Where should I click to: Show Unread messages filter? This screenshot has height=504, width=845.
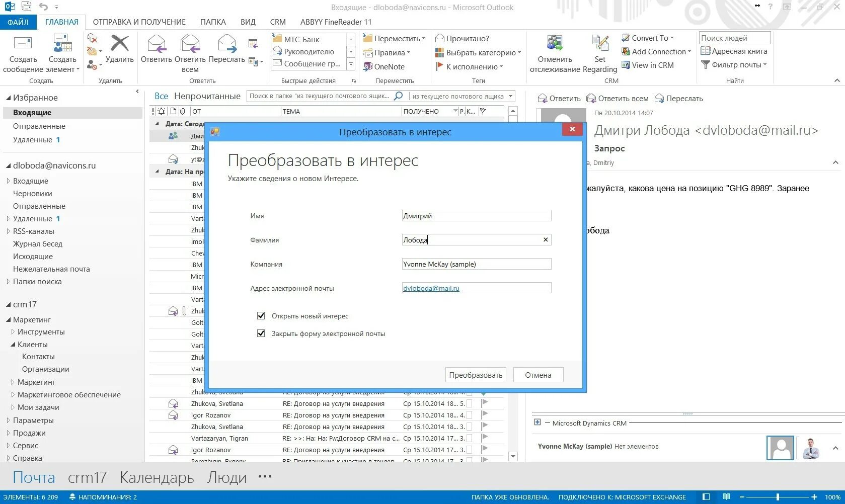click(207, 96)
